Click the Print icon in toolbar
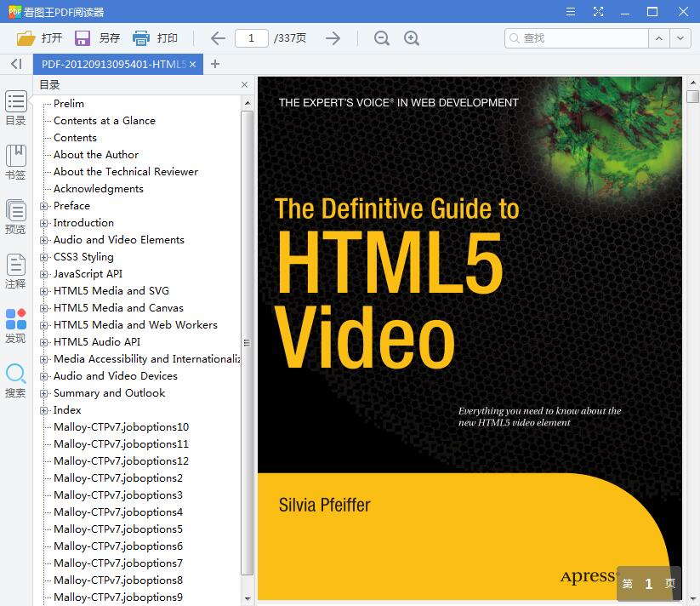The width and height of the screenshot is (700, 606). (x=141, y=38)
